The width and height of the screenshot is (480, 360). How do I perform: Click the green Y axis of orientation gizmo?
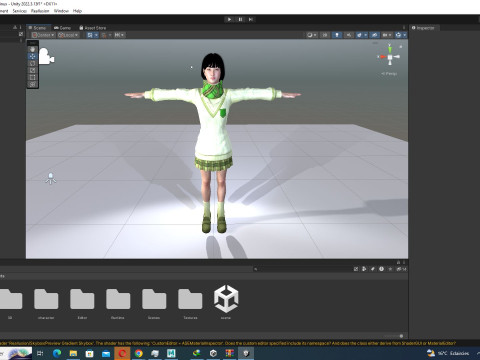pyautogui.click(x=390, y=49)
